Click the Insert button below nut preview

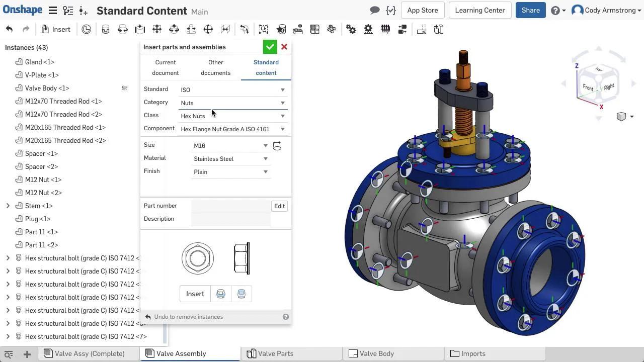pyautogui.click(x=195, y=294)
